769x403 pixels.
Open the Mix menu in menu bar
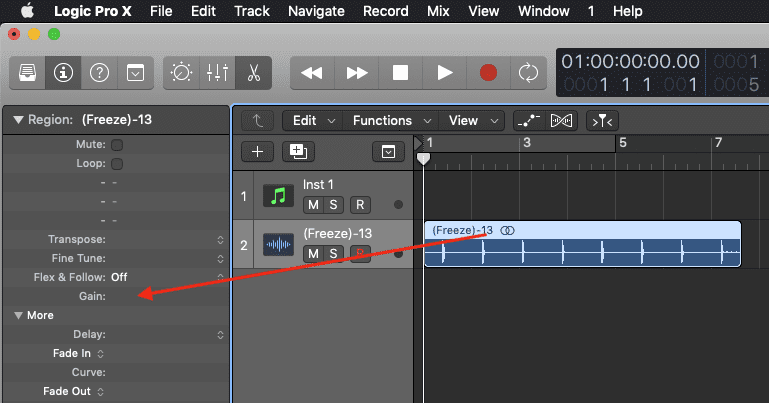pyautogui.click(x=438, y=11)
